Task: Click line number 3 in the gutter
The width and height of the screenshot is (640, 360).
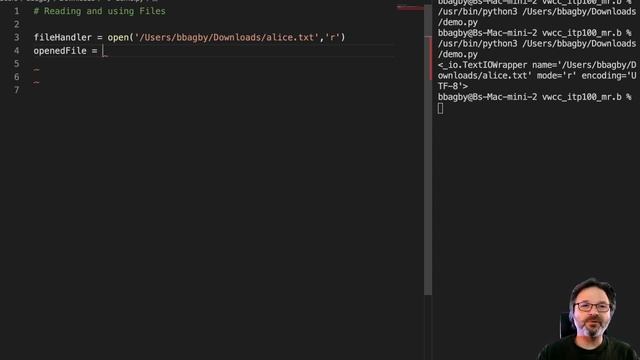Action: pyautogui.click(x=16, y=38)
